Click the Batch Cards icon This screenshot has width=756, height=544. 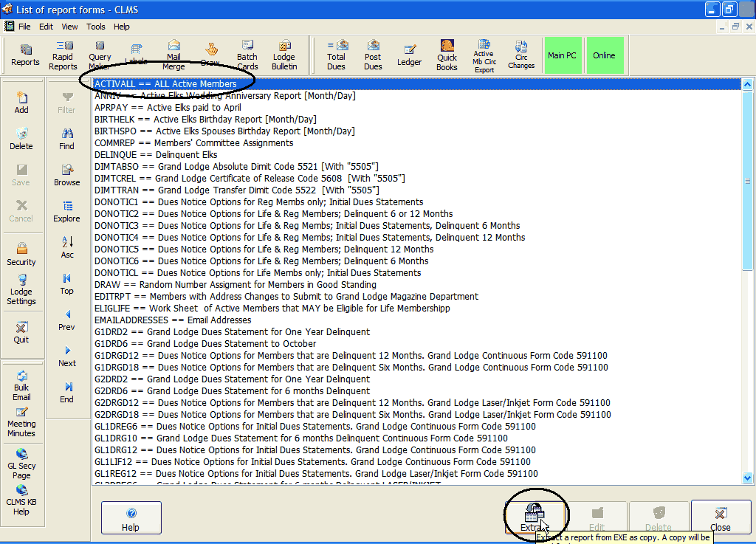[x=247, y=55]
